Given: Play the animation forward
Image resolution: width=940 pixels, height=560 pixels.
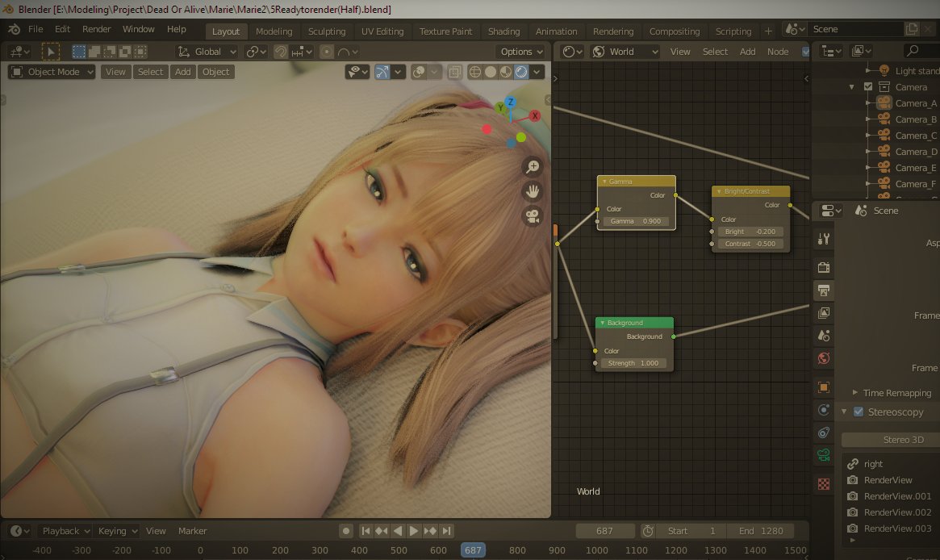Looking at the screenshot, I should click(x=414, y=531).
